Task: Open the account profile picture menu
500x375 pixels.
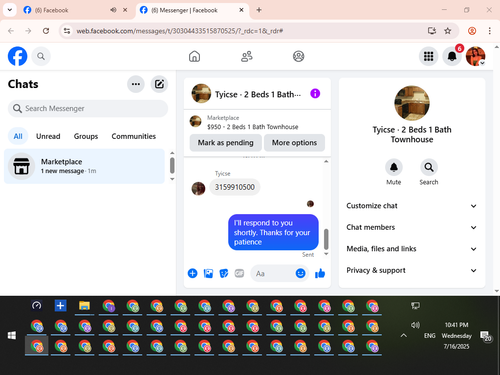Action: [x=475, y=56]
